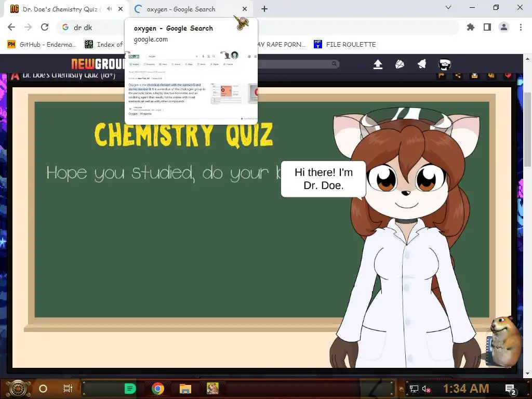
Task: Open Google Chrome from taskbar
Action: click(x=158, y=389)
